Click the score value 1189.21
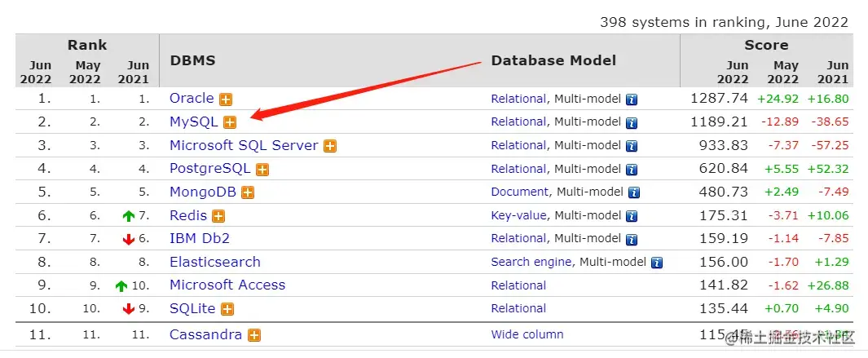Screen dimensions: 868x358 pos(719,122)
